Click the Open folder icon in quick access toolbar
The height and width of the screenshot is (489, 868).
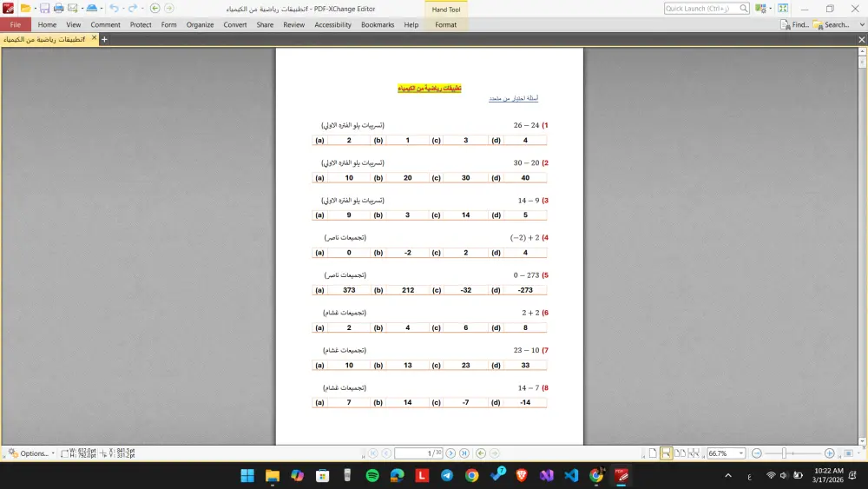25,9
